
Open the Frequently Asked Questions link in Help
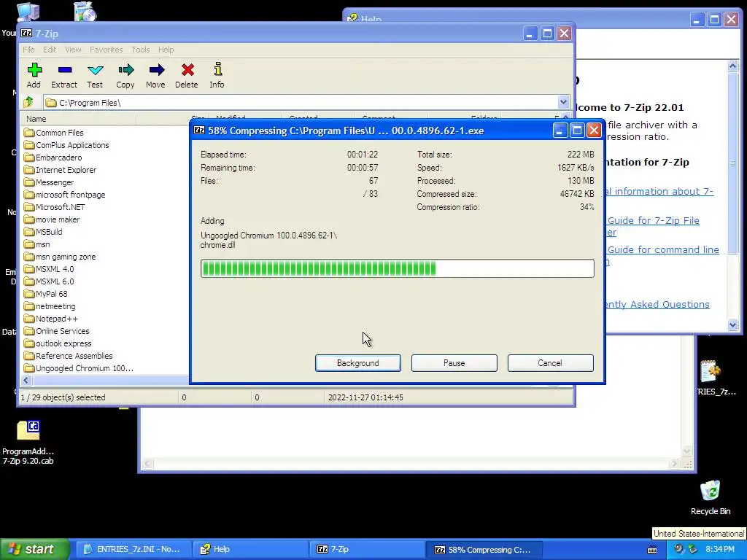tap(659, 304)
